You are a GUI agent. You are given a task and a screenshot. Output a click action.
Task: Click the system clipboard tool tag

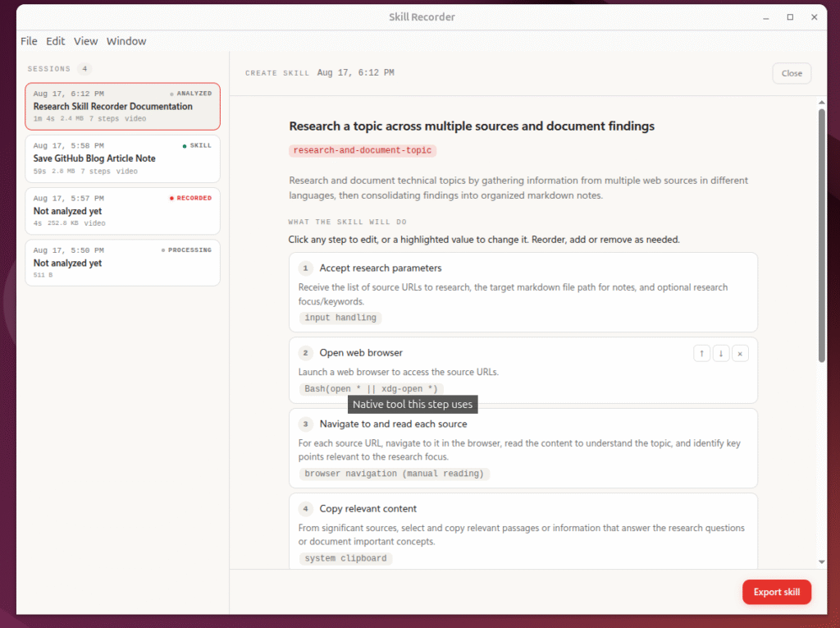345,558
